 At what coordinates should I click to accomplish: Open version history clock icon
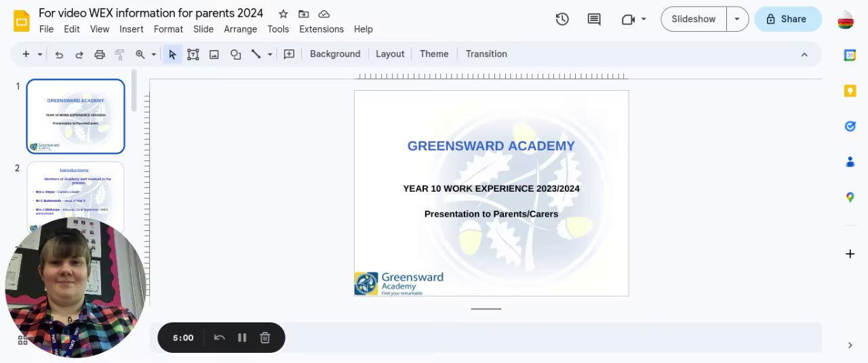pos(562,19)
